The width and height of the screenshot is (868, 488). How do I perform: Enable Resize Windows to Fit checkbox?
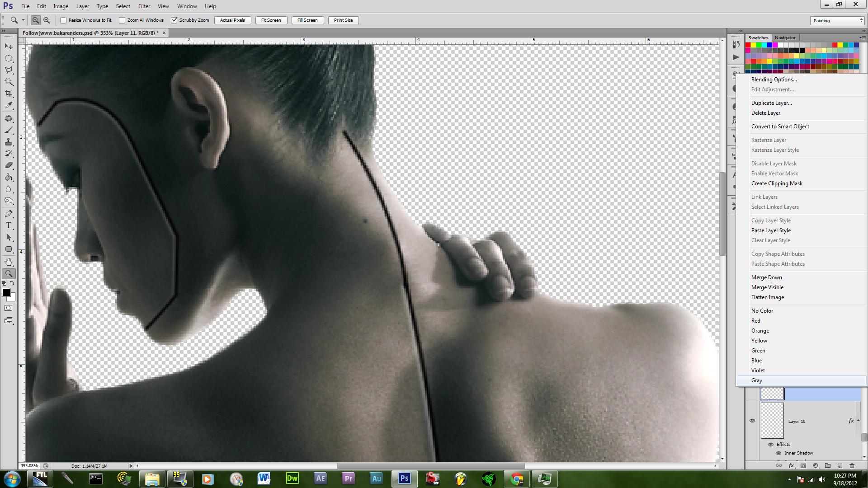63,20
